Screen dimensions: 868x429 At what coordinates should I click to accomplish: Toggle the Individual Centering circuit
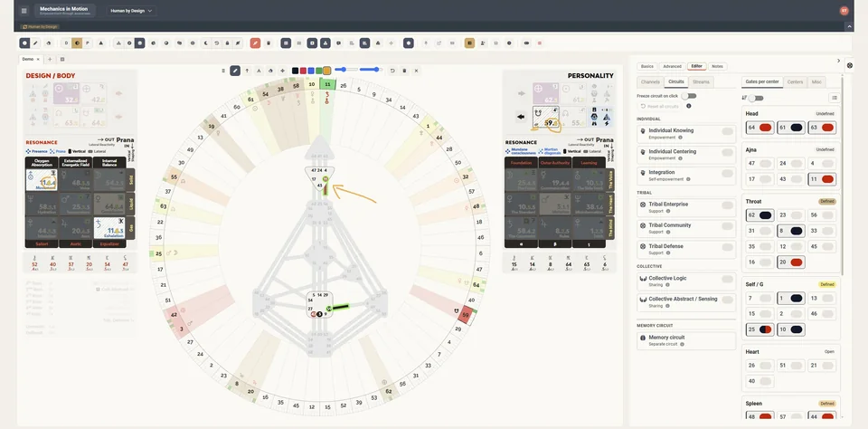tap(727, 152)
